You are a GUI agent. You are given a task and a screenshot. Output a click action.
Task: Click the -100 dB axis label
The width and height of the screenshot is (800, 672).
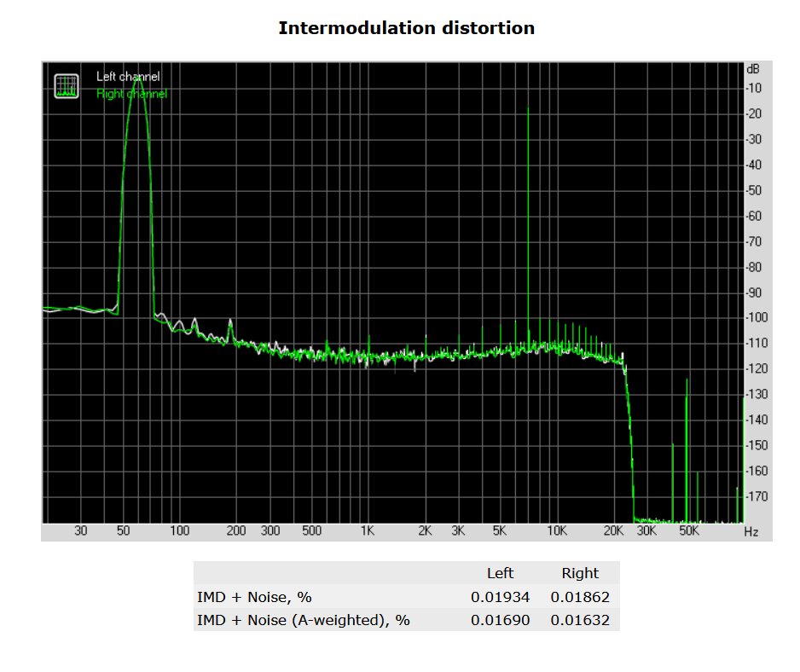[x=757, y=317]
